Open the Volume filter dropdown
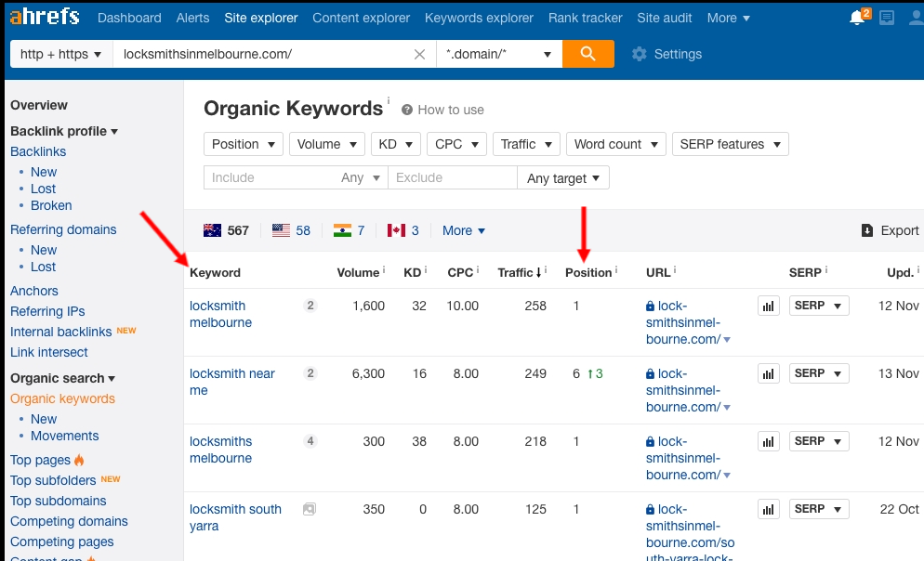The height and width of the screenshot is (561, 924). click(327, 144)
